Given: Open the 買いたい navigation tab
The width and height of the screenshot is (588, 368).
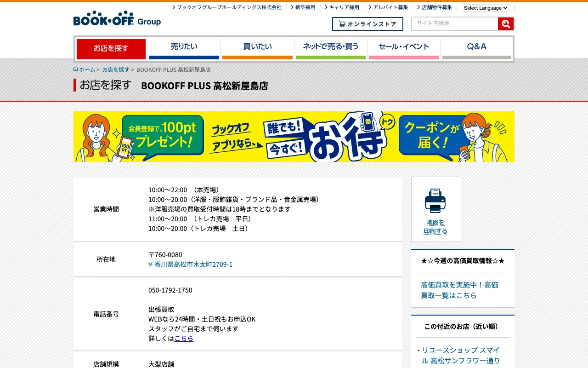Looking at the screenshot, I should point(257,49).
